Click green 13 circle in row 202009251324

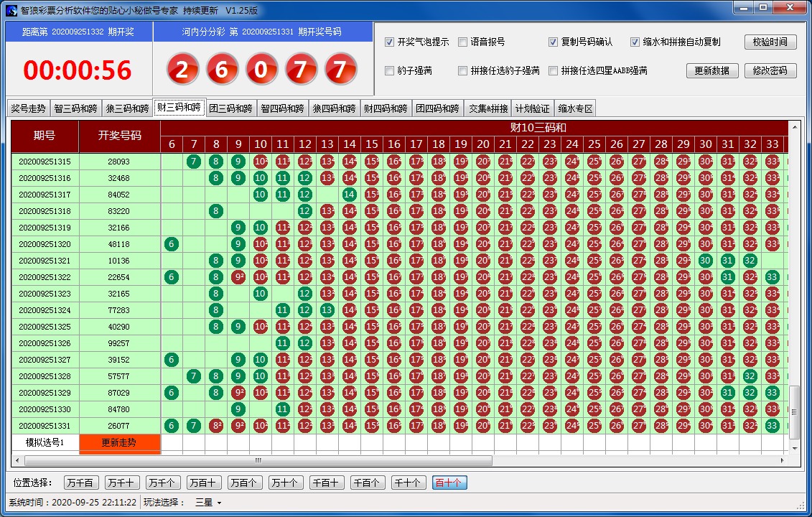pyautogui.click(x=327, y=310)
